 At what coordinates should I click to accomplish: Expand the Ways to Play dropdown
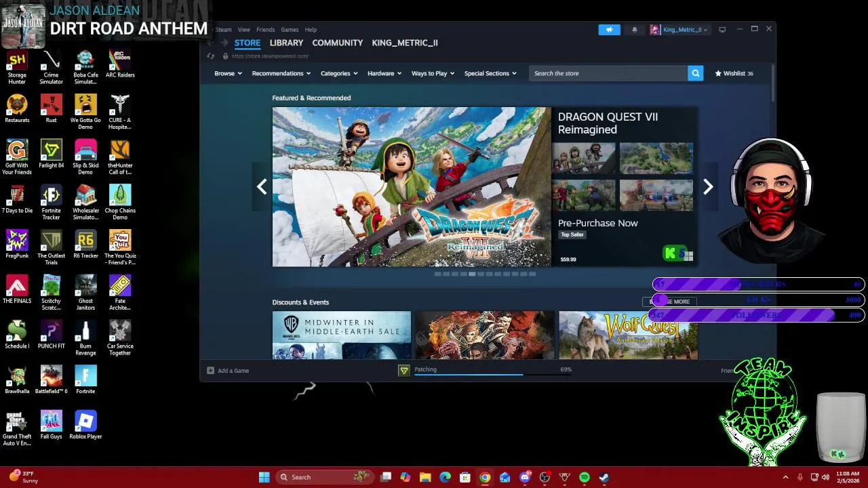pyautogui.click(x=433, y=73)
